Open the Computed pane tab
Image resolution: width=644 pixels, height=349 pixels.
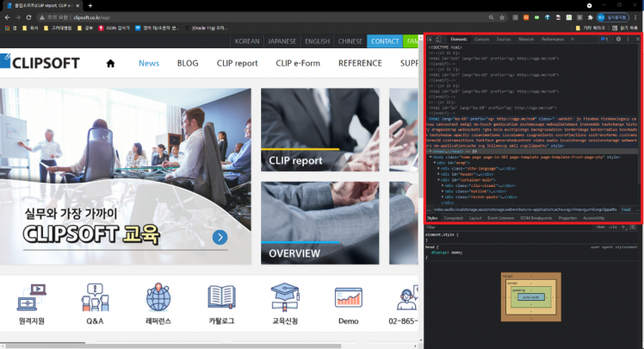pyautogui.click(x=453, y=218)
